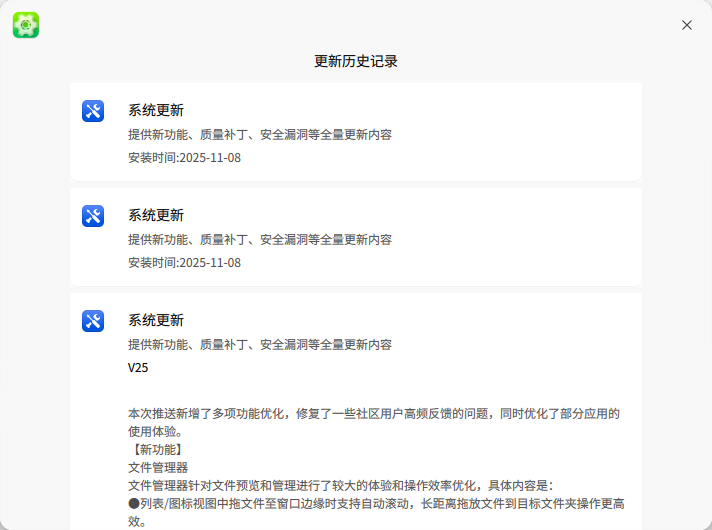712x530 pixels.
Task: Click the first 安装时间:2025-11-08 line
Action: 184,158
